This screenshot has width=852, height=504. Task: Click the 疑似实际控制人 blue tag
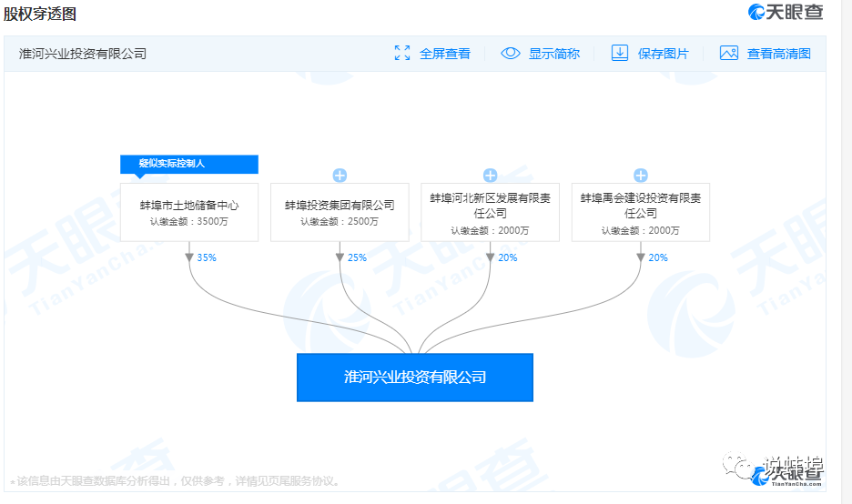click(x=189, y=164)
